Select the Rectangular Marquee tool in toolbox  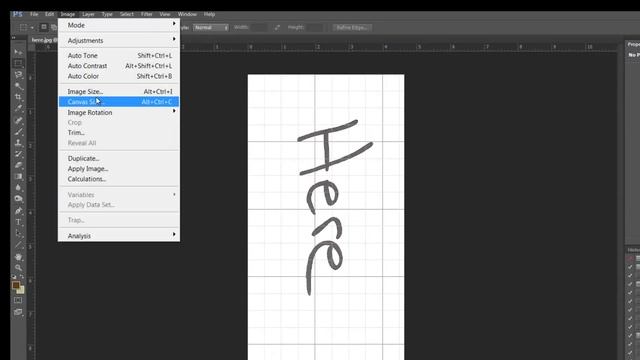18,63
